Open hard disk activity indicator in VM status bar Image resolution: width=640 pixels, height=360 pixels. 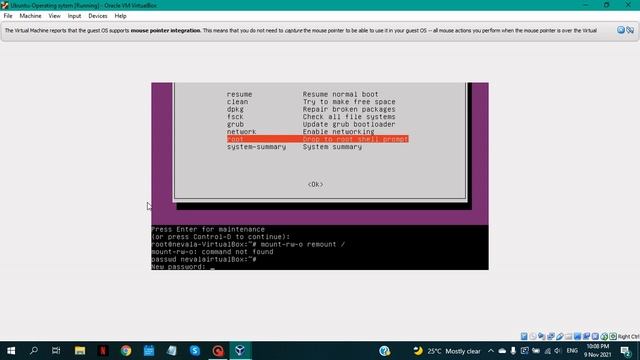click(524, 336)
